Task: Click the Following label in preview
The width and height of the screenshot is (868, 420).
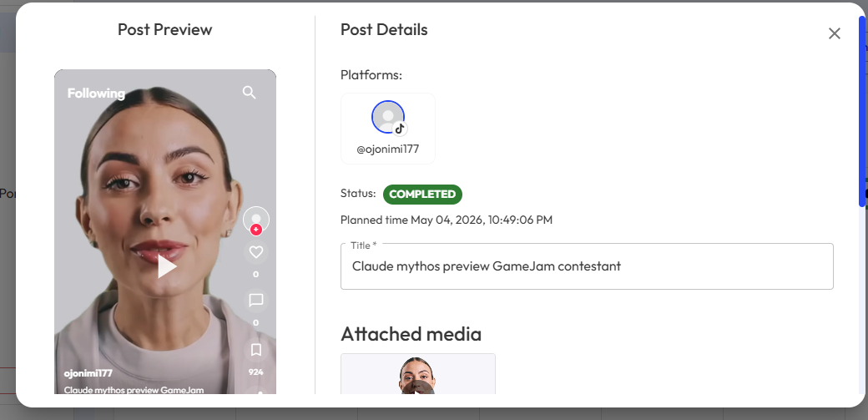Action: pyautogui.click(x=96, y=93)
